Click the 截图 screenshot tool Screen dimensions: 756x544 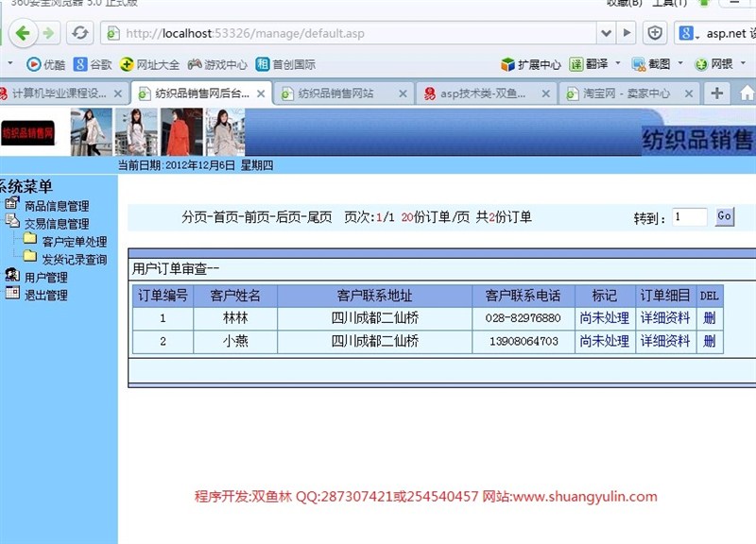coord(651,64)
